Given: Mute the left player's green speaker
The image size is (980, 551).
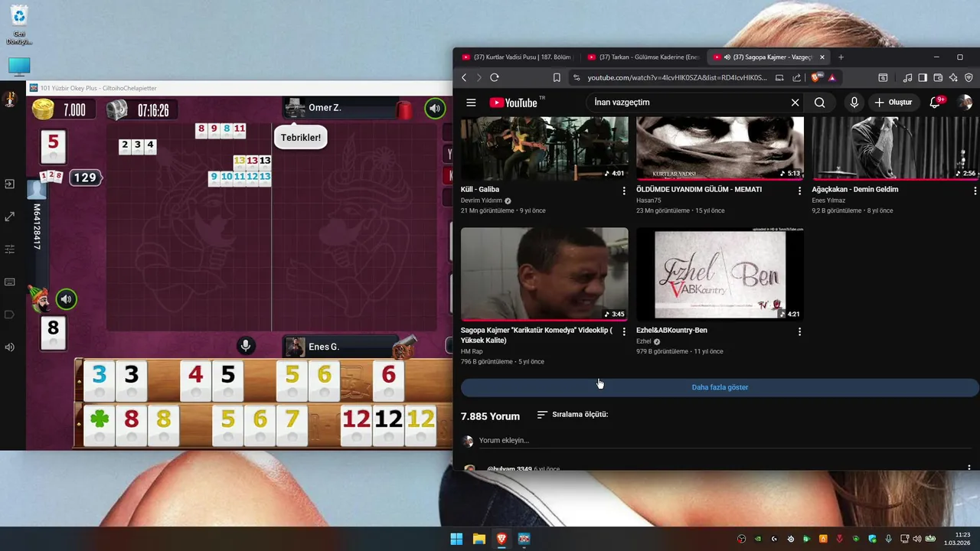Looking at the screenshot, I should pos(66,299).
